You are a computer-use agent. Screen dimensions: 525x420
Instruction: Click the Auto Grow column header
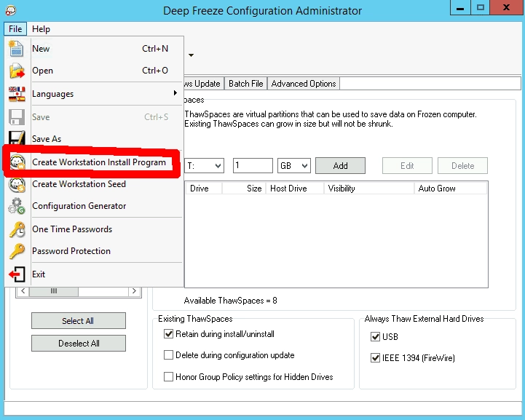coord(451,189)
